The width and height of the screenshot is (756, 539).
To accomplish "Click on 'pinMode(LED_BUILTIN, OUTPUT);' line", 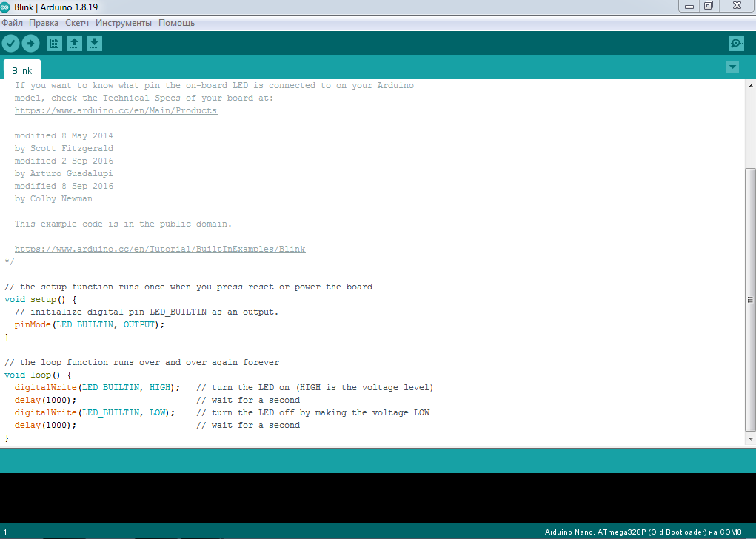I will coord(89,324).
